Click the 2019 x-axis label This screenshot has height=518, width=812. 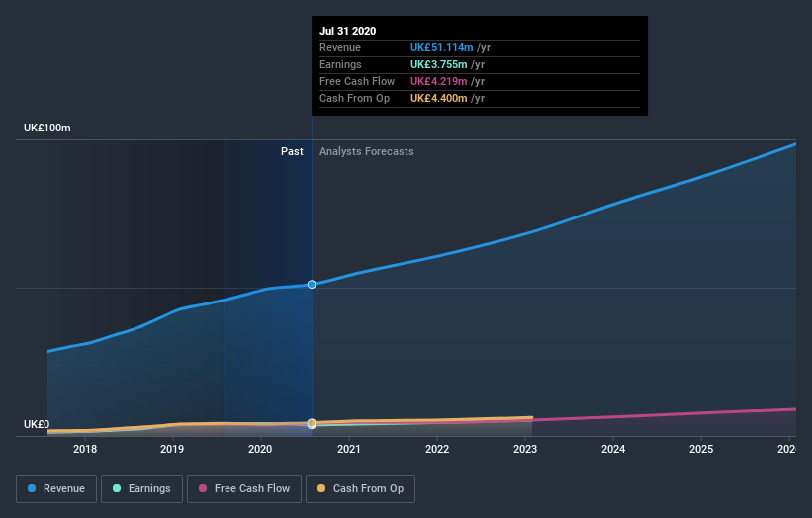click(172, 449)
